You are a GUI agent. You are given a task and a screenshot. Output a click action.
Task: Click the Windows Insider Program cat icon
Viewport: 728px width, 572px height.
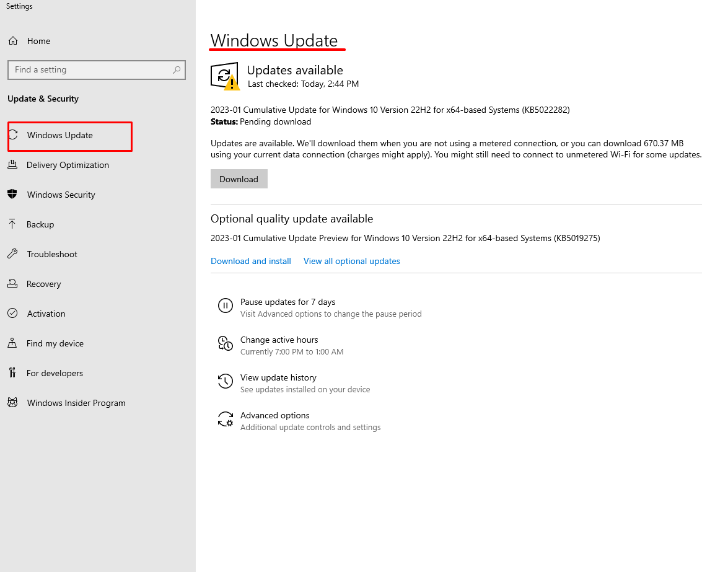(12, 402)
